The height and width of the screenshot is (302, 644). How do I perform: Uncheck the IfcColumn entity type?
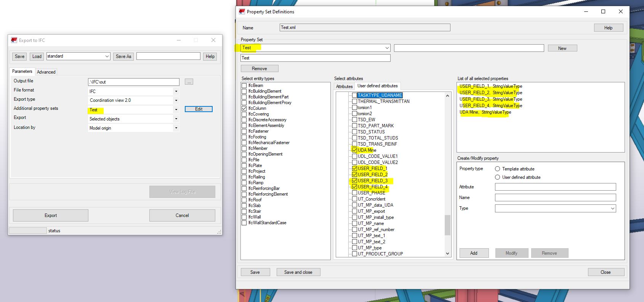(x=244, y=108)
